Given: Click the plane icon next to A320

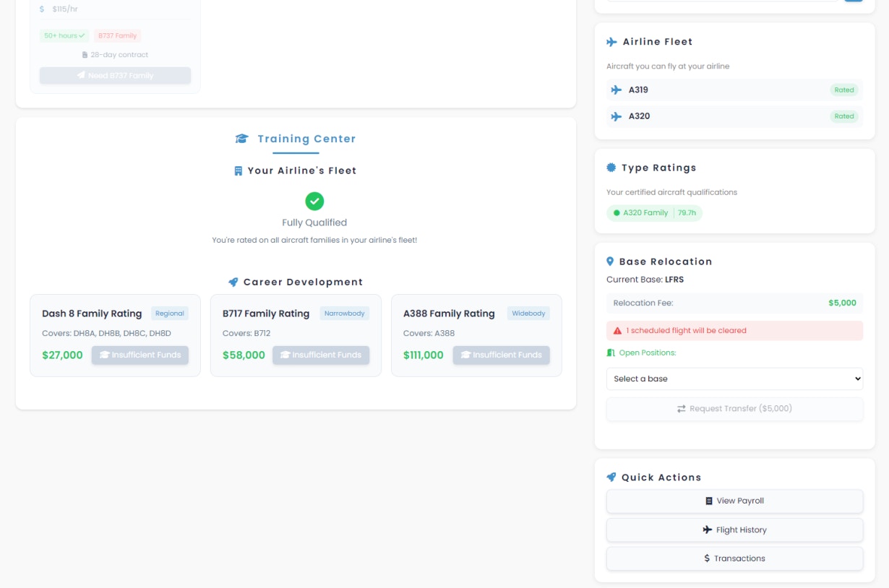Looking at the screenshot, I should click(617, 116).
